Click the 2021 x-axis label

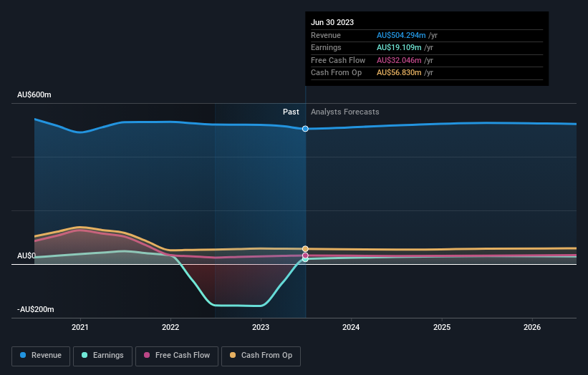[x=80, y=328]
